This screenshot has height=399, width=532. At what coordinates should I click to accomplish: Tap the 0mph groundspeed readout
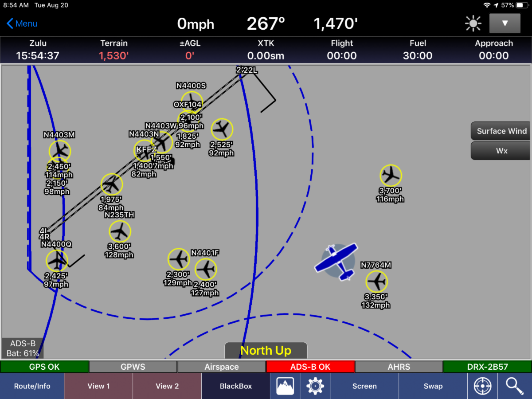[196, 24]
